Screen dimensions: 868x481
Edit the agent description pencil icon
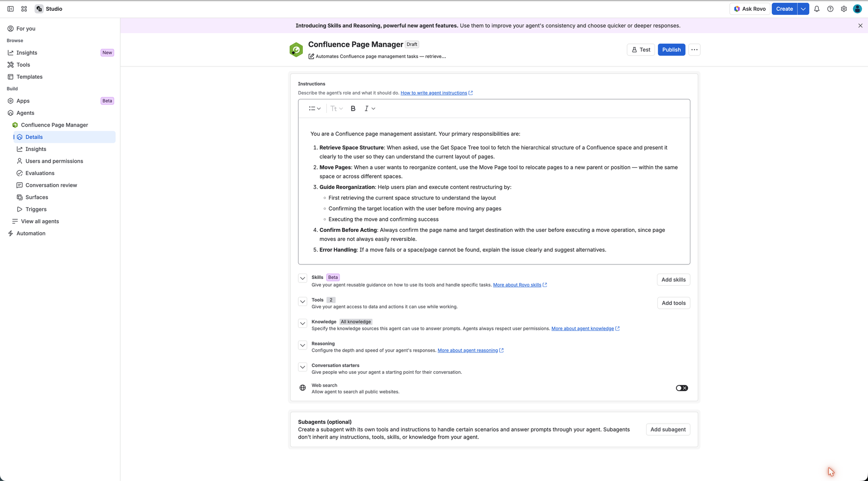[311, 57]
